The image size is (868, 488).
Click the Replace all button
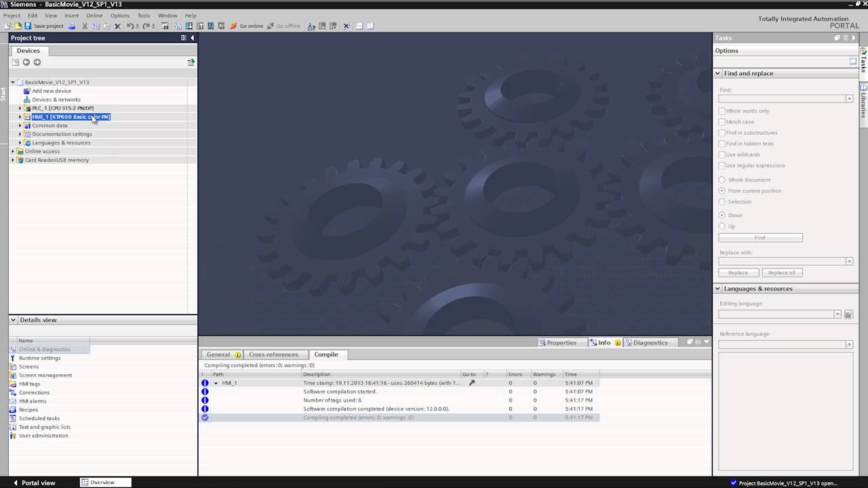pos(782,273)
